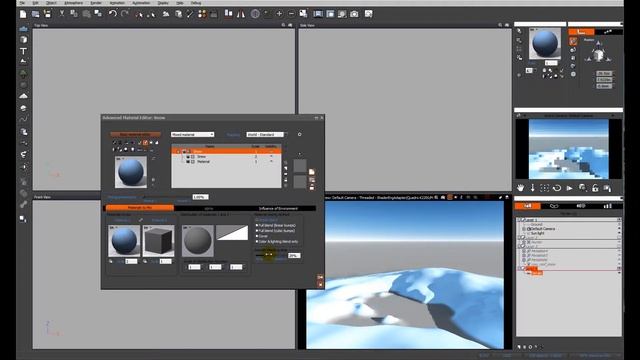Open the File menu
Screen dimensions: 640x360
[x=22, y=3]
